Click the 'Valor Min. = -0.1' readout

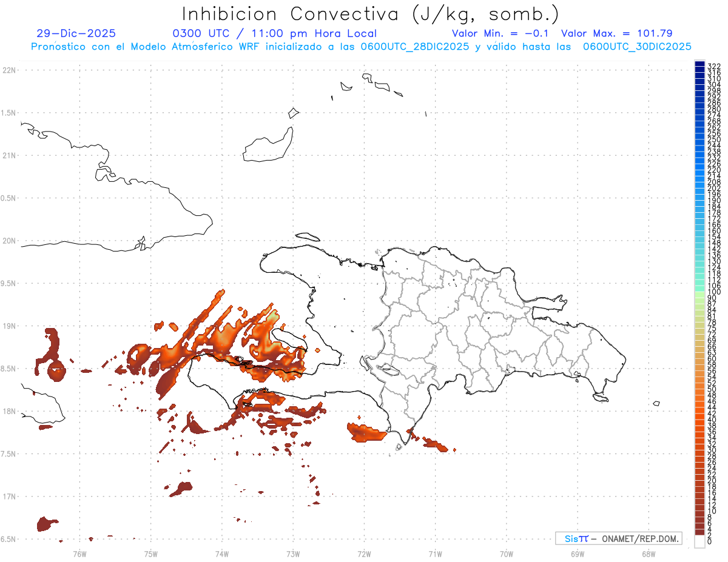(500, 34)
